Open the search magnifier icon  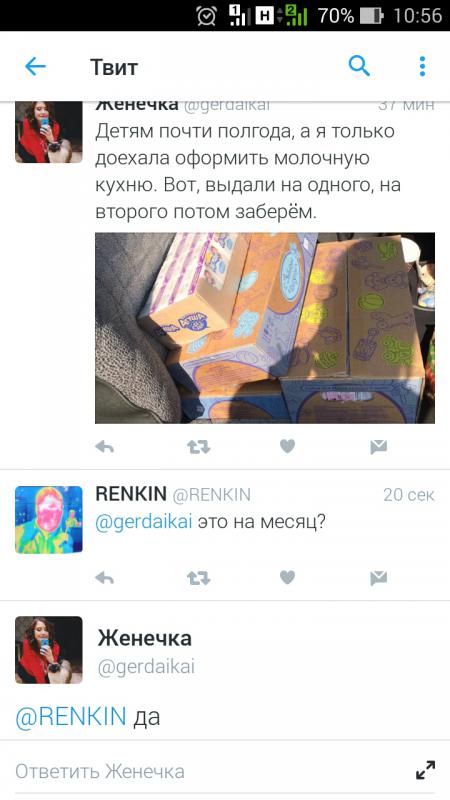(359, 66)
